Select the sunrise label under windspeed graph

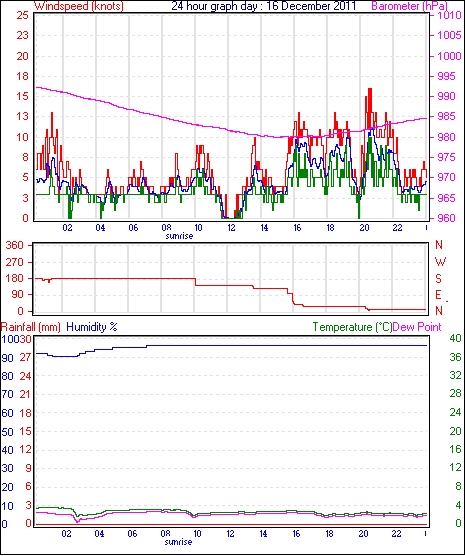(179, 236)
